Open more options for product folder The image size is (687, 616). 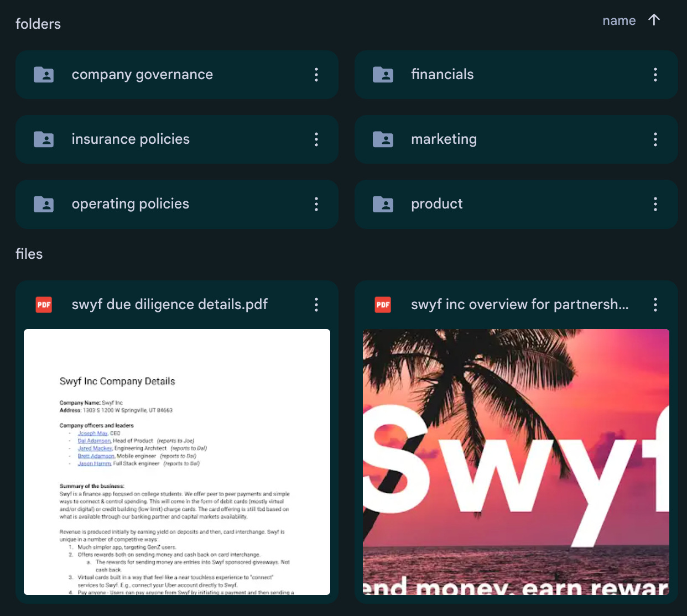point(655,204)
